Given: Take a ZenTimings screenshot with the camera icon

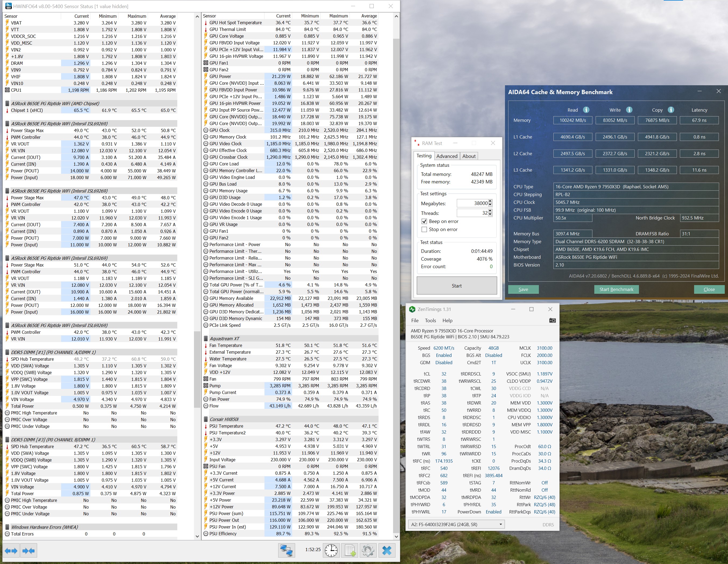Looking at the screenshot, I should click(x=552, y=320).
